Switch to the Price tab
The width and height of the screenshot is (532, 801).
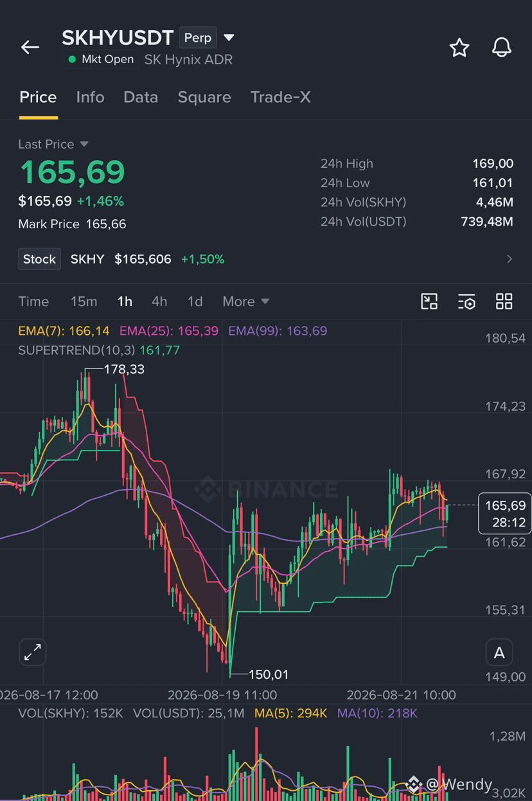coord(38,97)
